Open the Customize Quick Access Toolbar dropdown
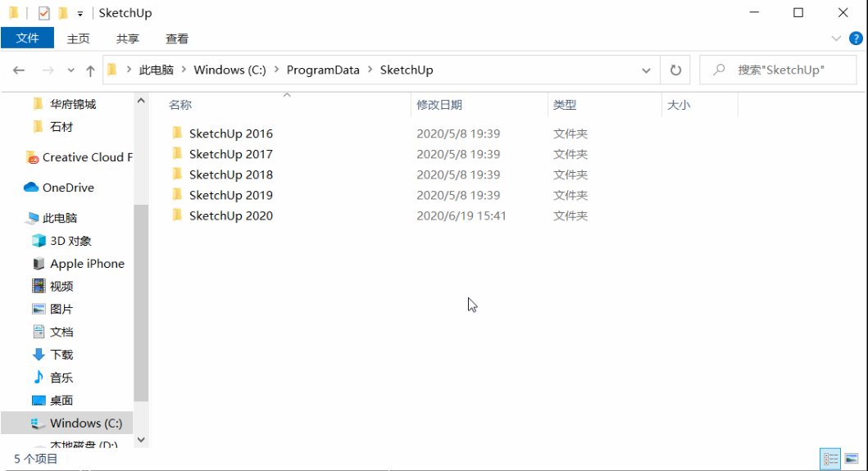Image resolution: width=868 pixels, height=471 pixels. coord(80,13)
